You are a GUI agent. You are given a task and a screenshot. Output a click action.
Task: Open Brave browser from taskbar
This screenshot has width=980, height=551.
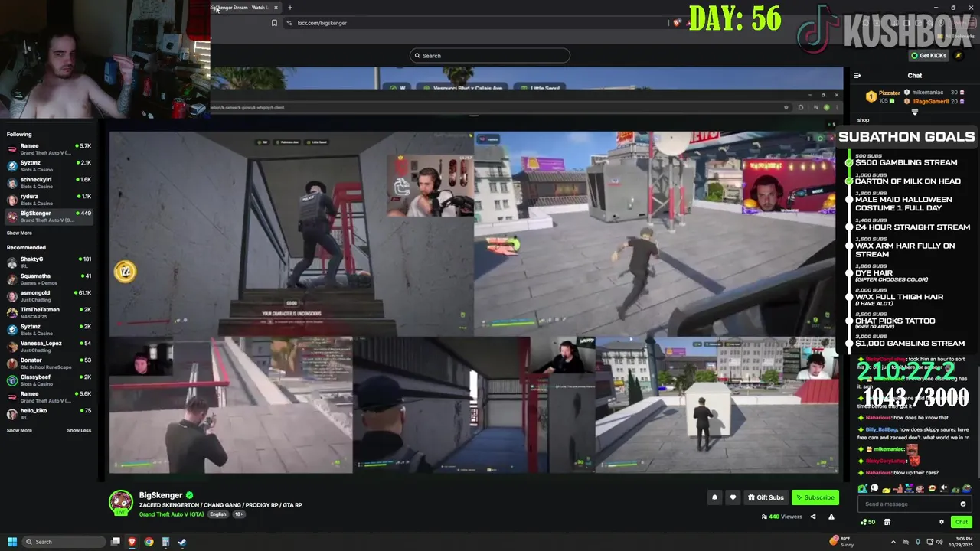[x=132, y=542]
